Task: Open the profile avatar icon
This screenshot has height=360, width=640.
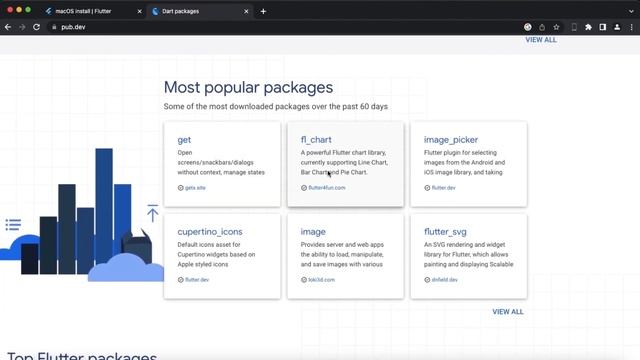Action: tap(617, 27)
